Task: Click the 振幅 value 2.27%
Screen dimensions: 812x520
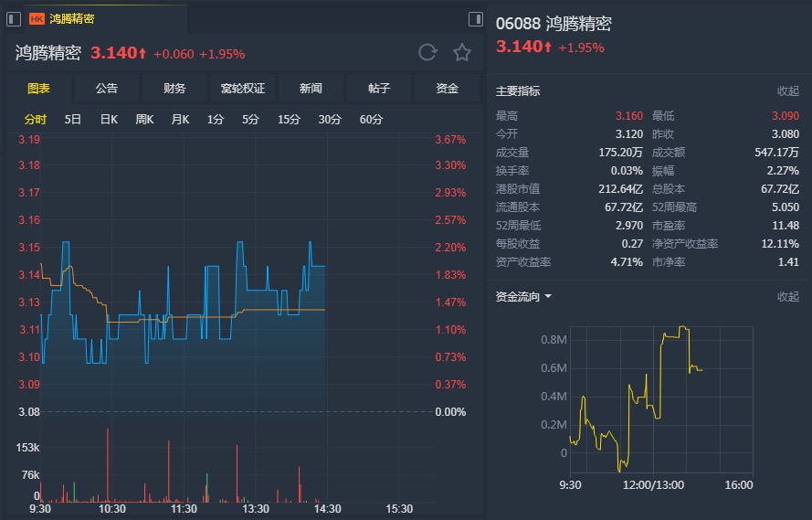Action: (783, 170)
